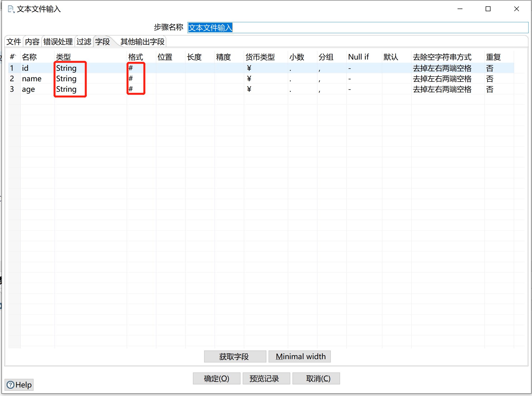Click 确定(O) to confirm
This screenshot has height=396, width=532.
[x=216, y=378]
